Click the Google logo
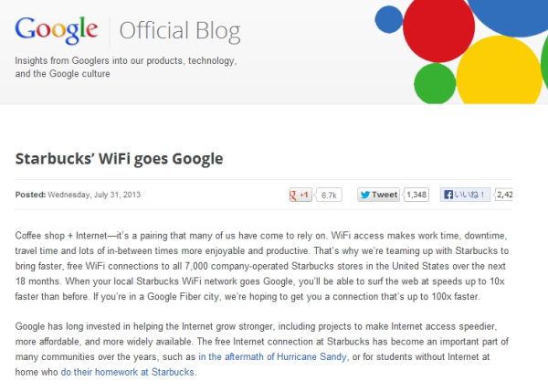The height and width of the screenshot is (392, 548). click(58, 30)
